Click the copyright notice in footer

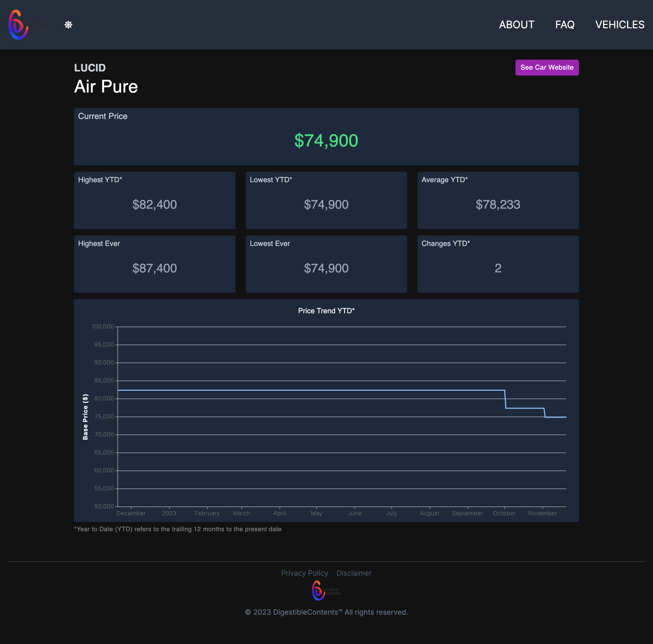pos(326,612)
